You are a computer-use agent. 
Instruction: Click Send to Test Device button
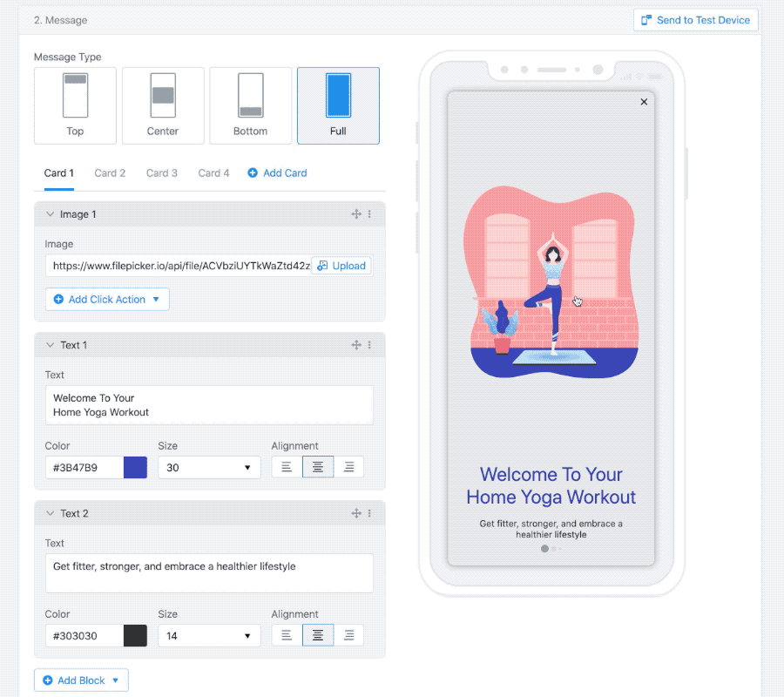[695, 20]
